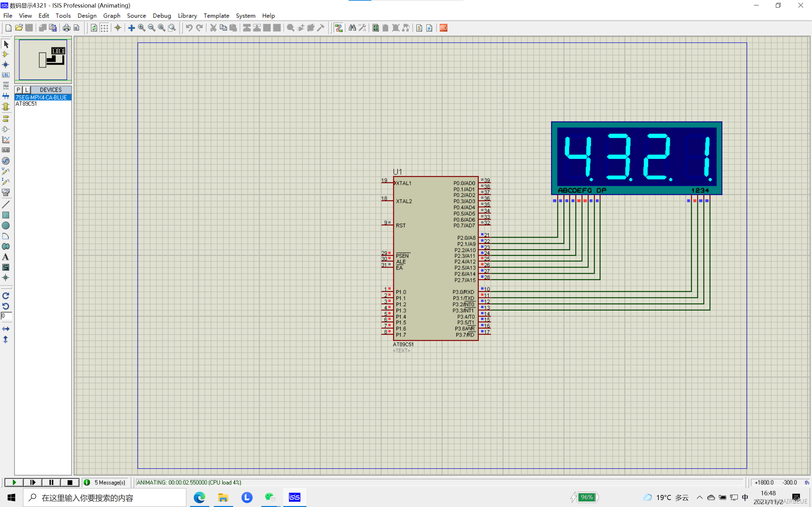This screenshot has width=812, height=507.
Task: Open the Library menu
Action: pos(187,16)
